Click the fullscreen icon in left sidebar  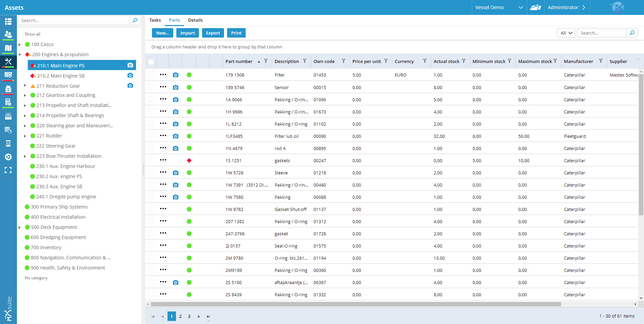tap(8, 170)
